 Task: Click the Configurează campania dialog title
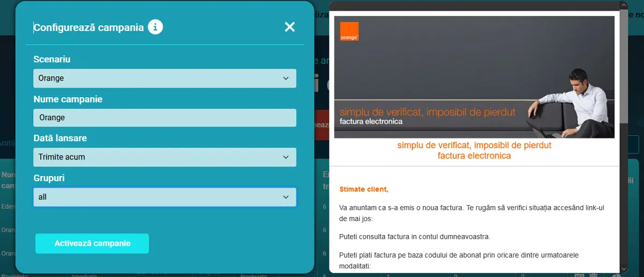pos(89,27)
